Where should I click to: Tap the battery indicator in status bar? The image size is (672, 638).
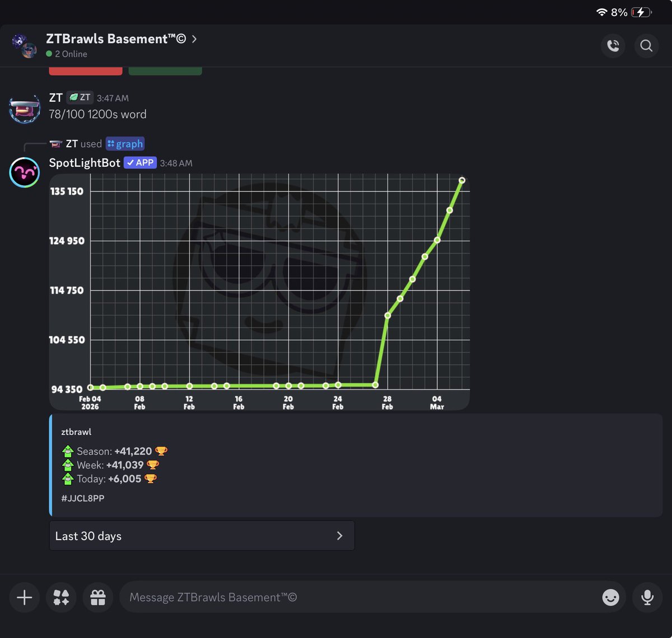641,12
